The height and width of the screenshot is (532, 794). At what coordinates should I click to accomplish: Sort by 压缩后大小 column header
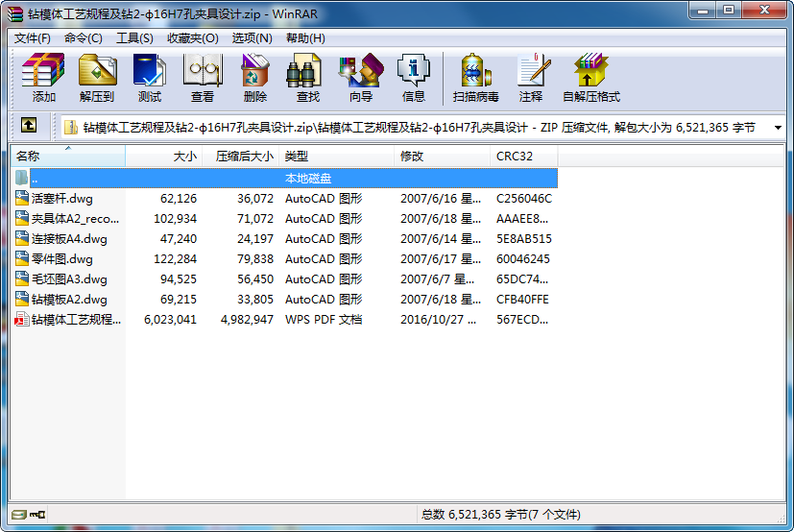pyautogui.click(x=241, y=157)
